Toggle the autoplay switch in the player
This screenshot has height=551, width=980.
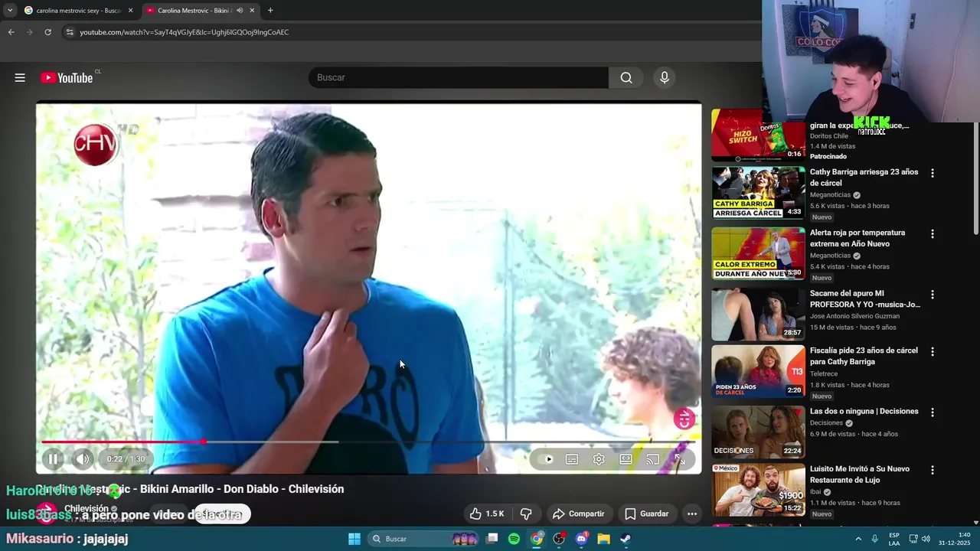point(546,459)
